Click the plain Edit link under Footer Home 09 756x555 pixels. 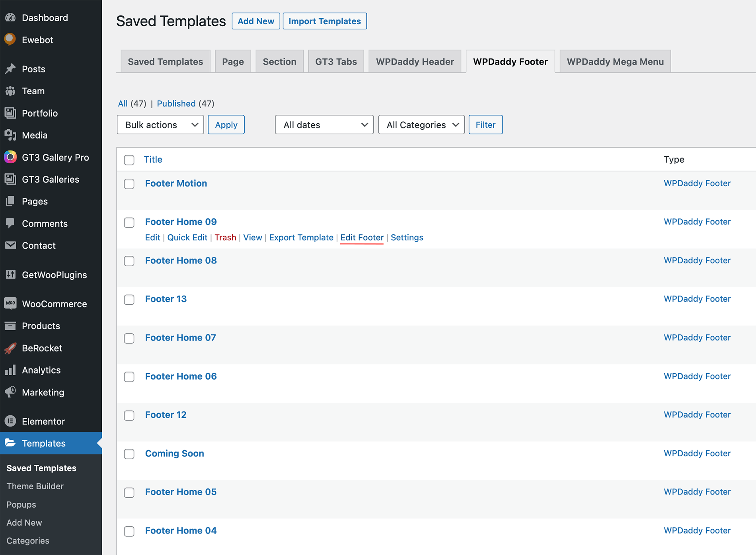point(152,237)
